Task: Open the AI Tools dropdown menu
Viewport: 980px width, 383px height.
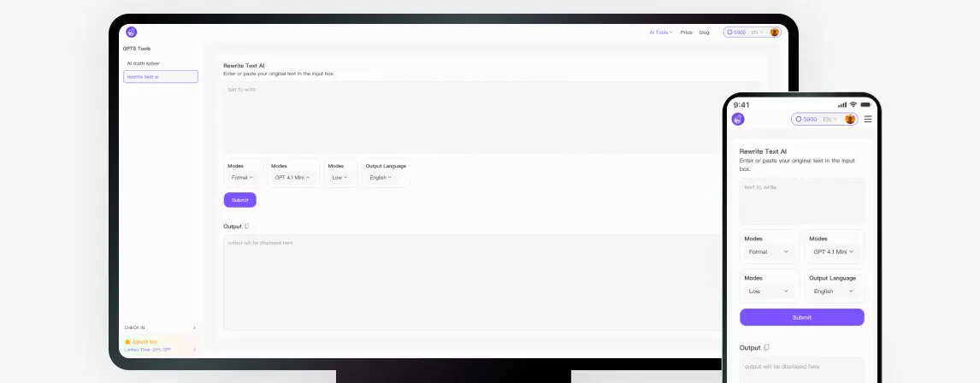Action: pos(661,32)
